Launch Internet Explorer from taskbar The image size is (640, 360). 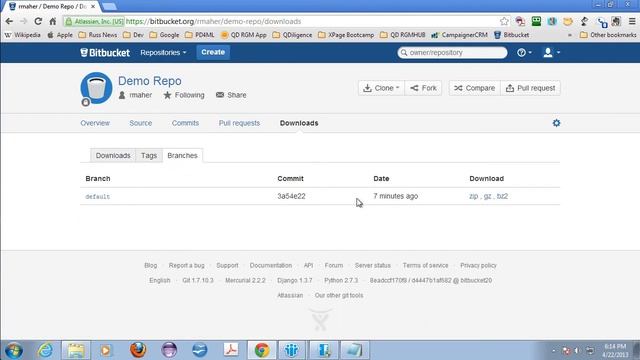point(45,350)
